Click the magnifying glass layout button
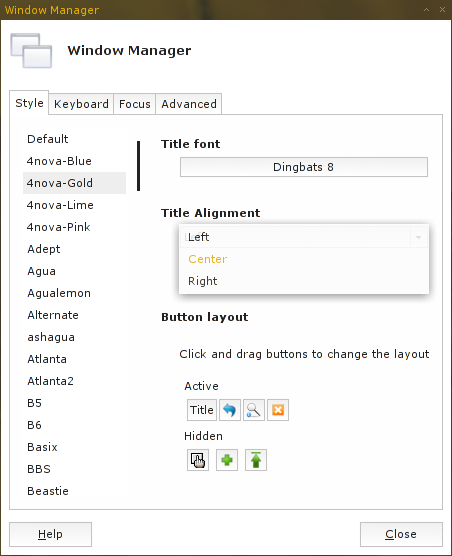 (254, 410)
